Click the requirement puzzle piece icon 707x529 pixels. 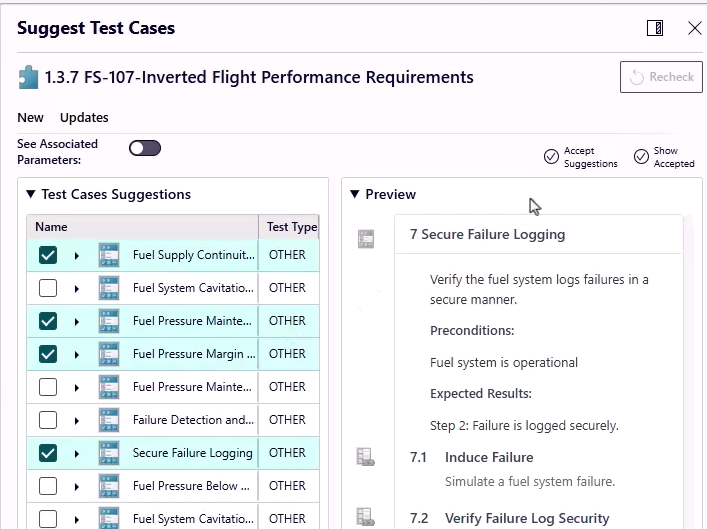tap(28, 78)
